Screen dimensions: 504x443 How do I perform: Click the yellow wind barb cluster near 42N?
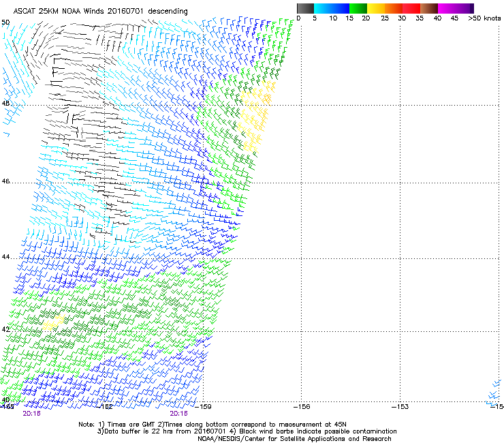(x=54, y=322)
